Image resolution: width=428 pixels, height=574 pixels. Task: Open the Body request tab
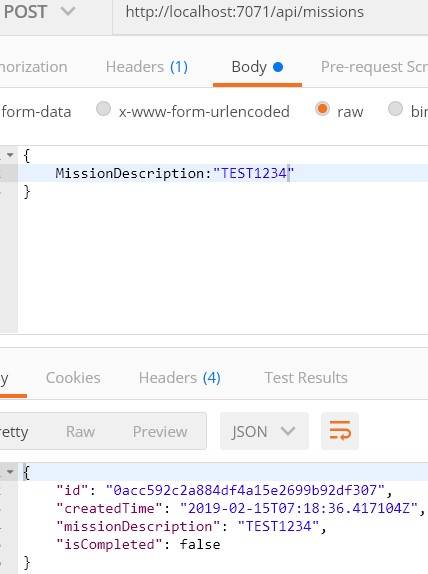[249, 67]
